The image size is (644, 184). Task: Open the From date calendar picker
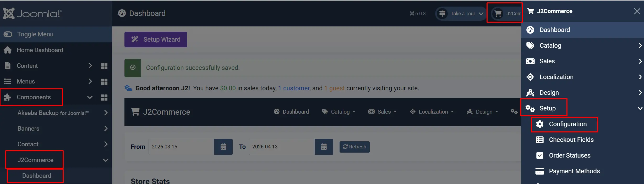(223, 147)
